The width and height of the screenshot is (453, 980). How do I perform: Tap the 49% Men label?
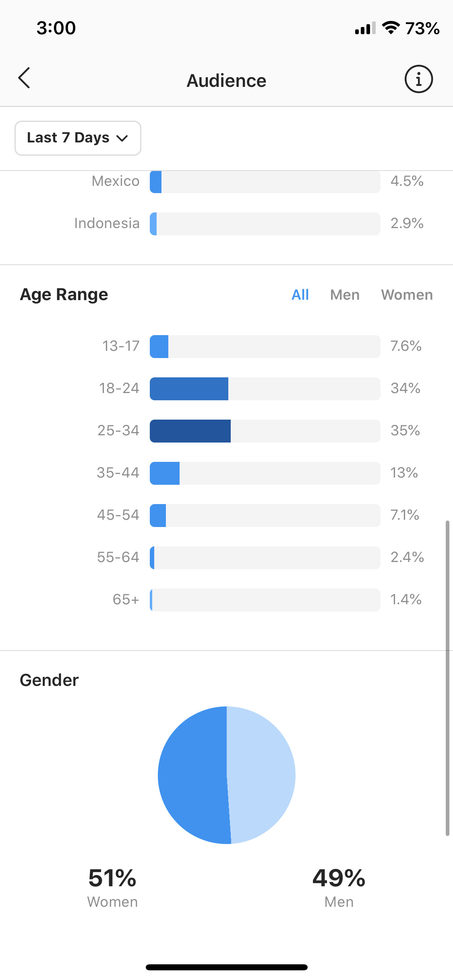(x=339, y=887)
